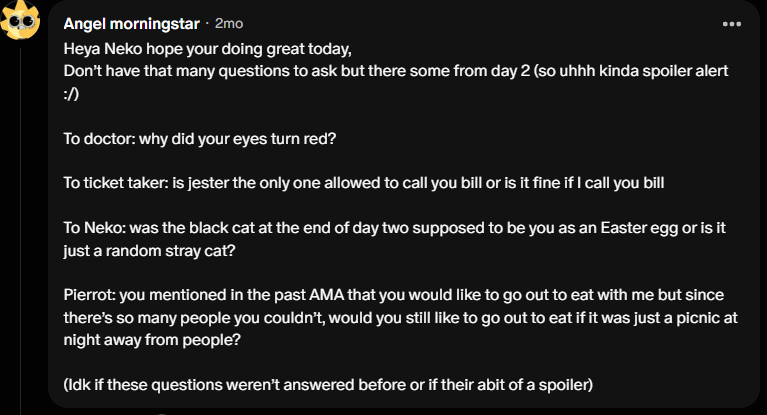
Task: Click the 'night away from people?' line
Action: pos(152,340)
